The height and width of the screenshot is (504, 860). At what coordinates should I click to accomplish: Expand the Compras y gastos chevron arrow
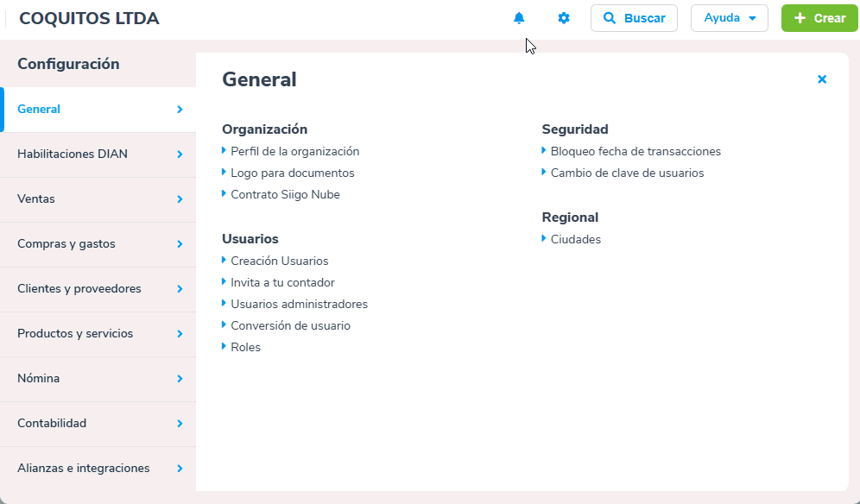[x=180, y=244]
